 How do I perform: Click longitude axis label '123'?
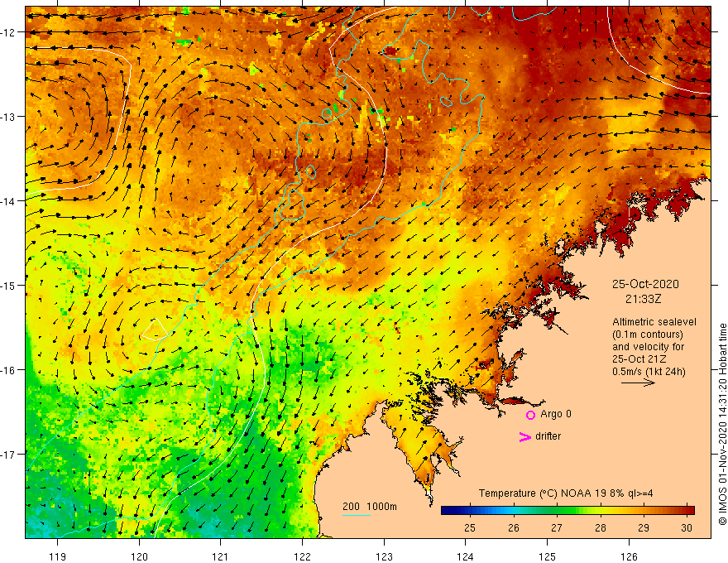384,556
